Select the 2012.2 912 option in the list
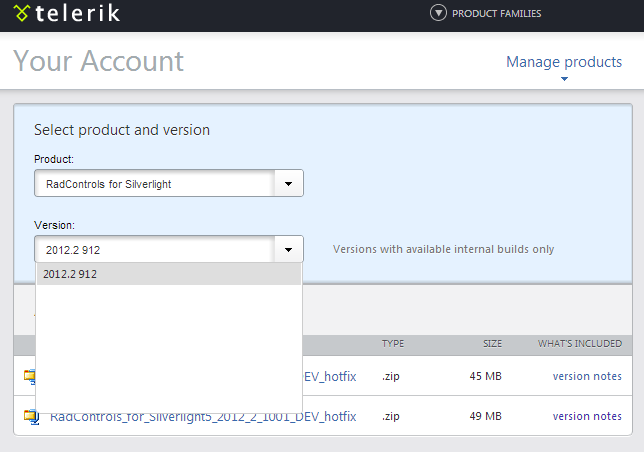 click(x=168, y=274)
